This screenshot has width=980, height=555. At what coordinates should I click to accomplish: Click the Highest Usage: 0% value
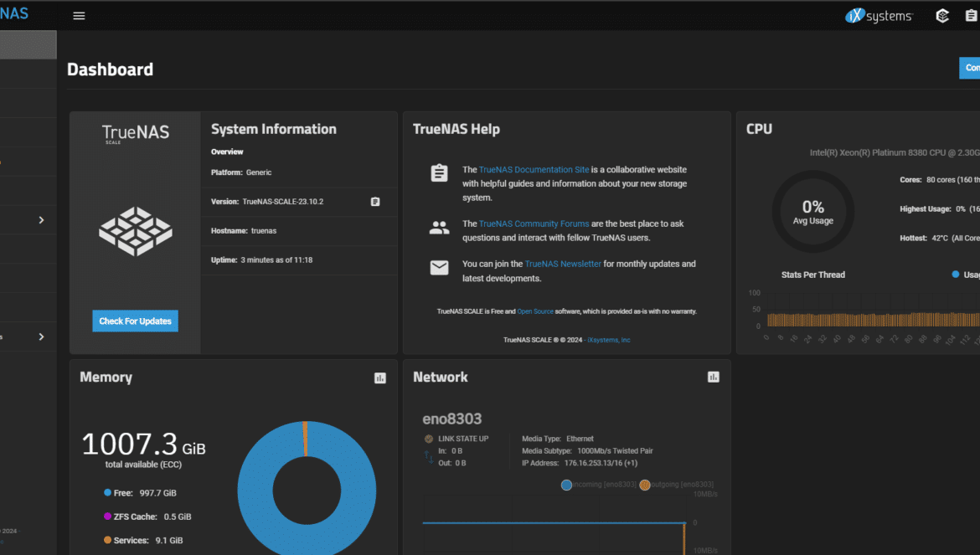pos(940,209)
